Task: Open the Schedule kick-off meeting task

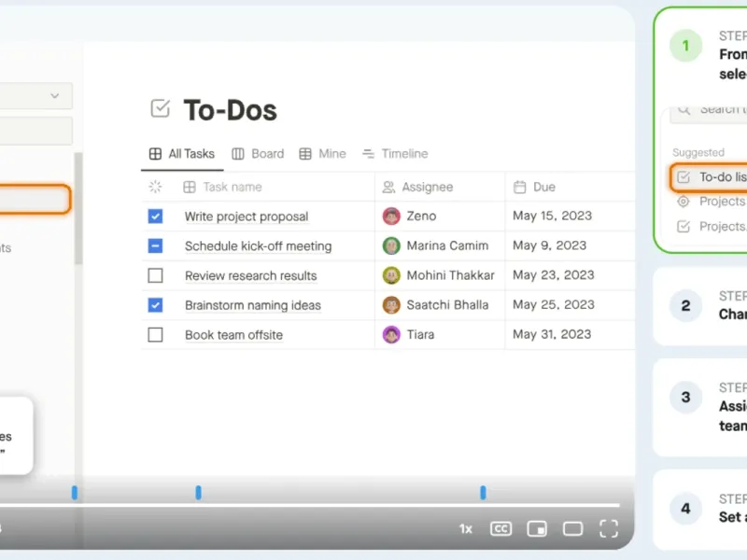Action: pyautogui.click(x=259, y=245)
